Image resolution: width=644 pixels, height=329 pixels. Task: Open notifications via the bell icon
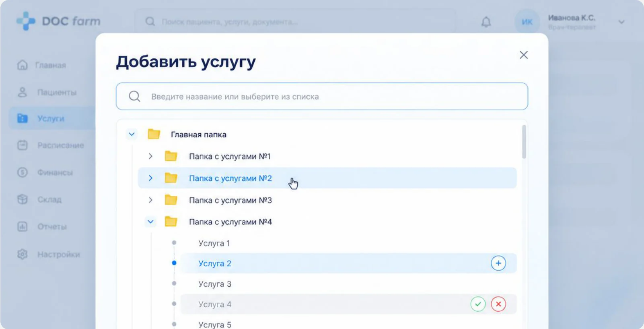coord(486,22)
